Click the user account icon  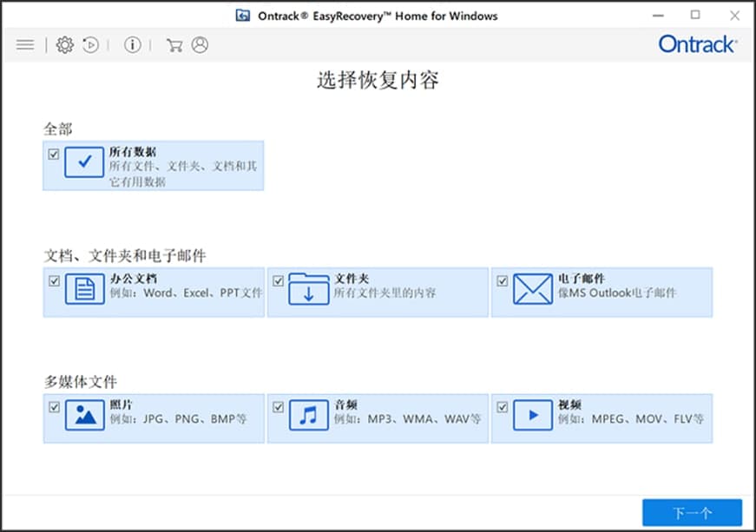201,45
